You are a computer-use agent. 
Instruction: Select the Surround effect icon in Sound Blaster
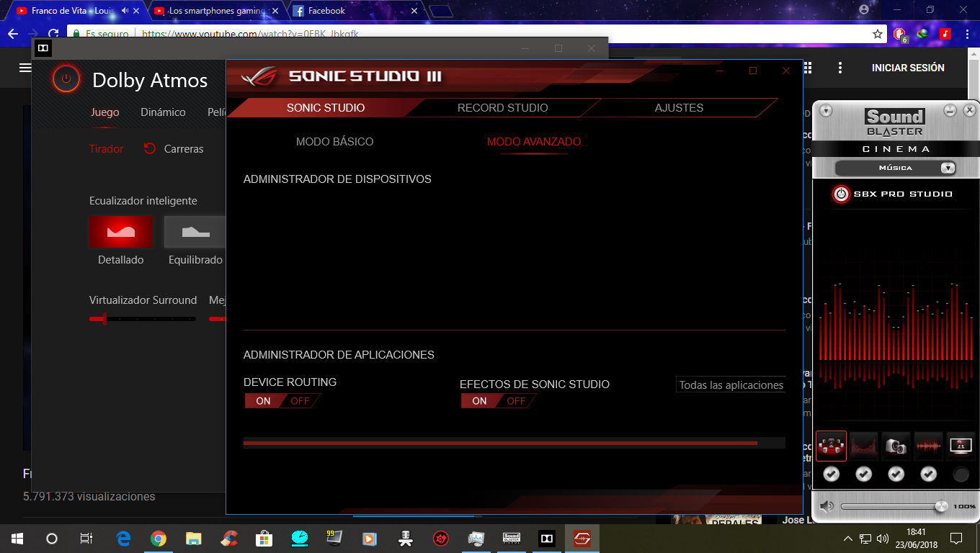(831, 446)
